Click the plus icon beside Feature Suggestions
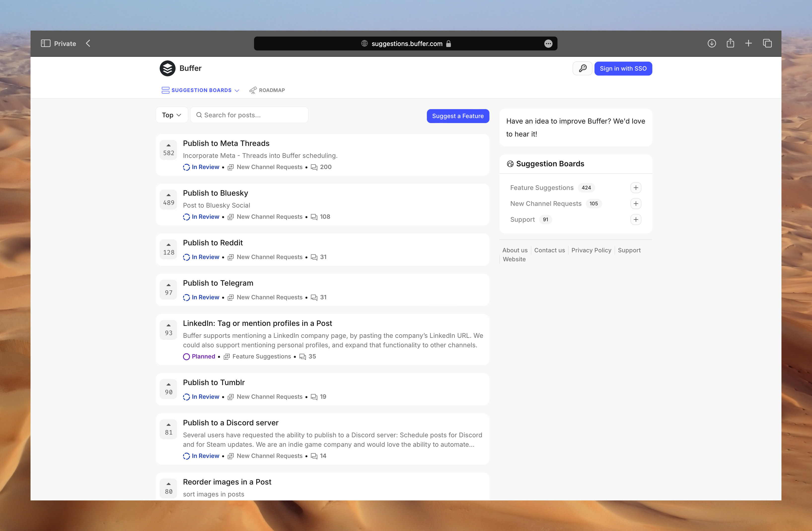 pyautogui.click(x=635, y=187)
